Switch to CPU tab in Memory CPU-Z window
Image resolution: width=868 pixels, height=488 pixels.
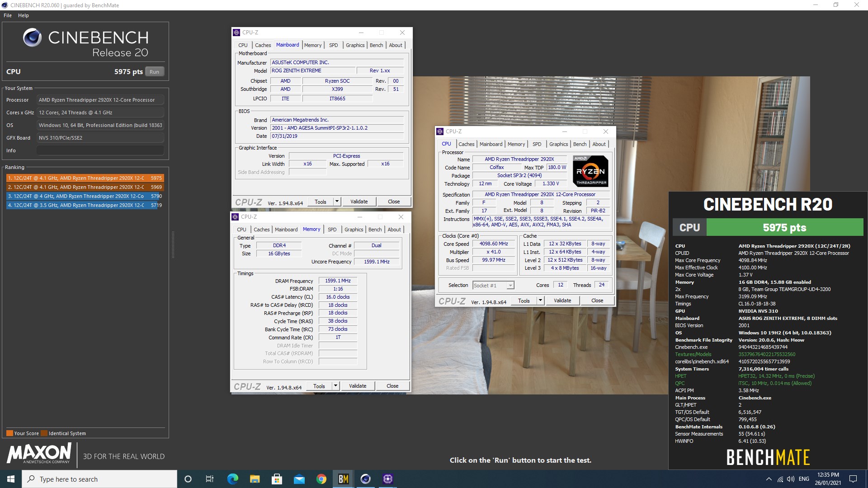(241, 230)
